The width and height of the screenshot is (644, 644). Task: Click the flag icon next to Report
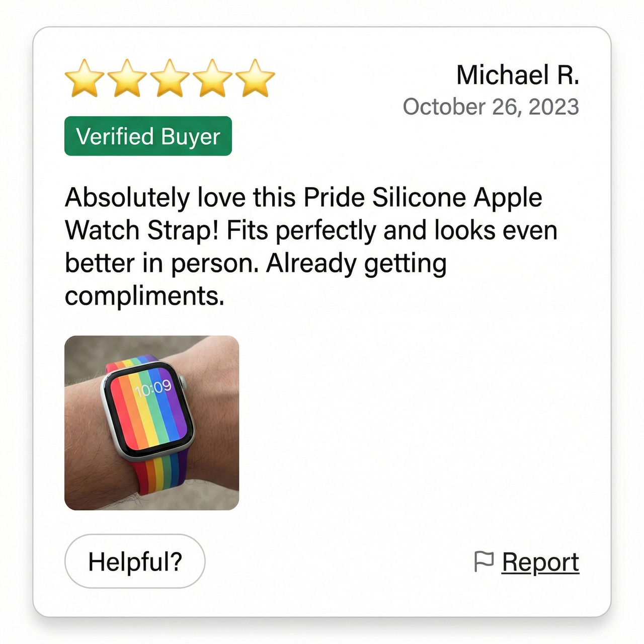(485, 561)
